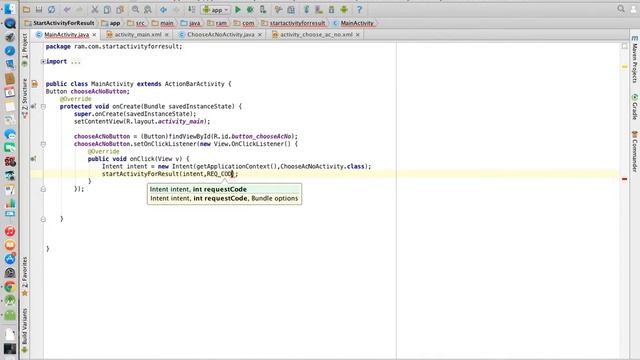The height and width of the screenshot is (360, 640).
Task: Open the AVD Manager icon
Action: tap(319, 9)
